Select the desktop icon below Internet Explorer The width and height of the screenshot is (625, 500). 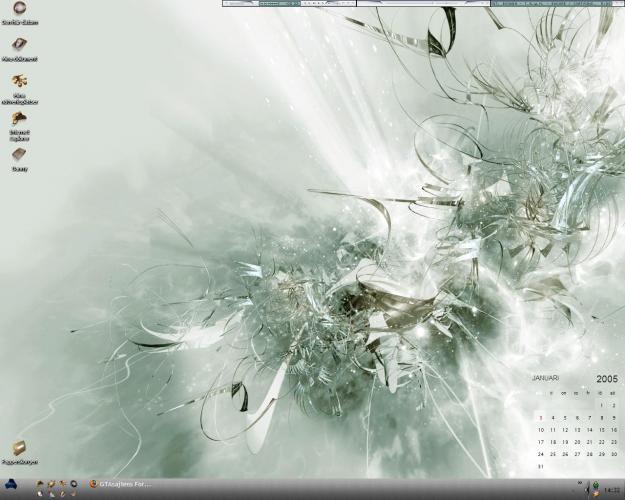[20, 156]
